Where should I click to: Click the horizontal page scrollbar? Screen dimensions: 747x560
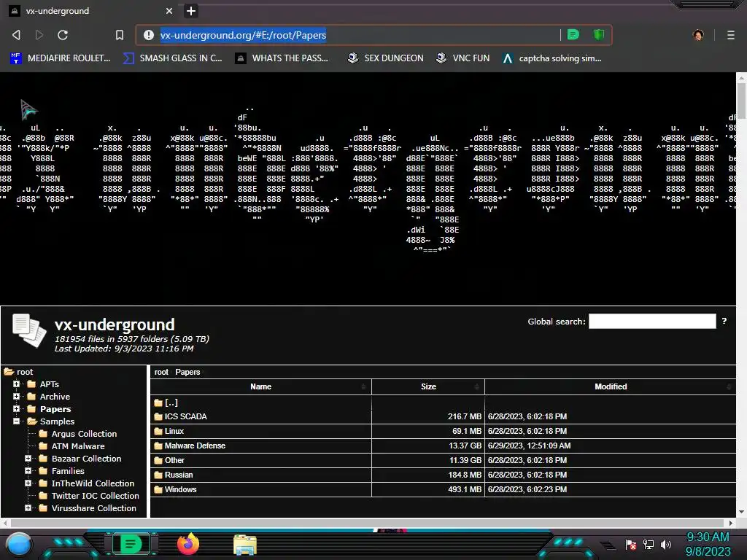tap(365, 523)
